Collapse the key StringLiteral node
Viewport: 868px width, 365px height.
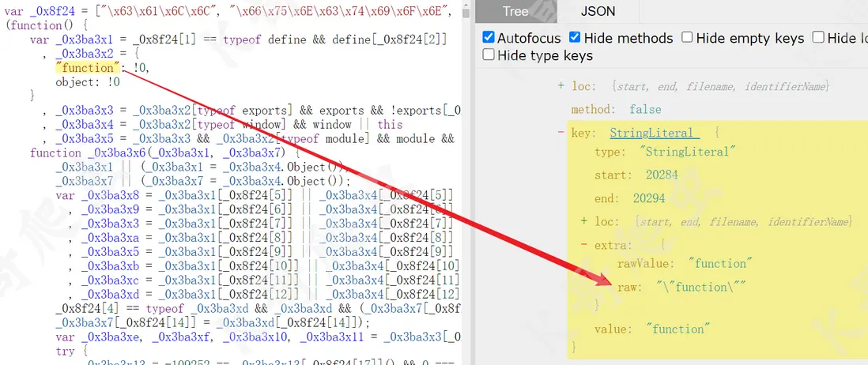tap(560, 133)
